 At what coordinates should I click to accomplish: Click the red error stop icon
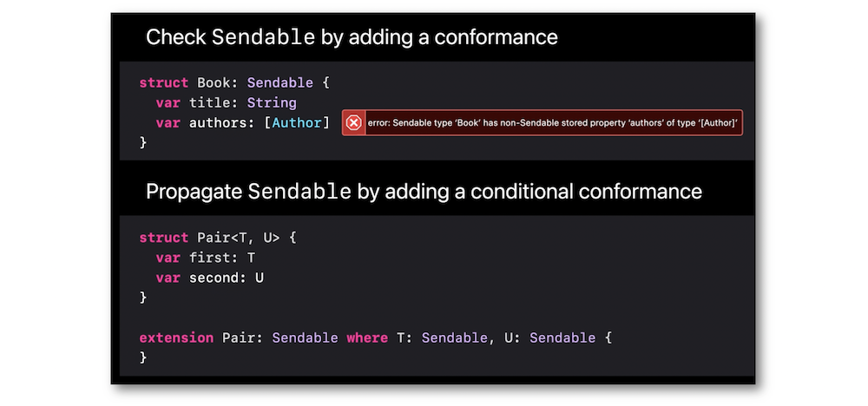(354, 123)
